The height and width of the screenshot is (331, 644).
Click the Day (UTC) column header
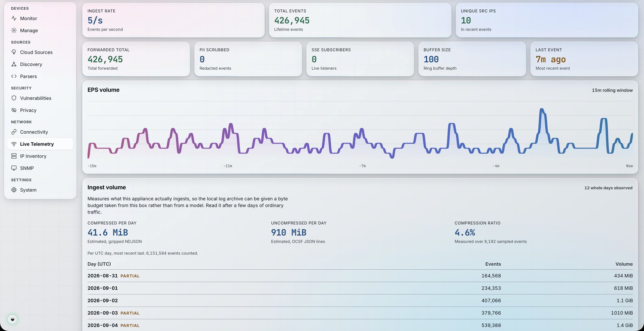click(99, 264)
